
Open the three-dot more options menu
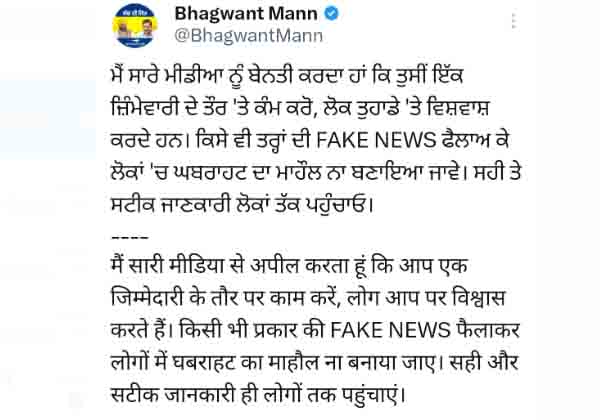coord(514,21)
